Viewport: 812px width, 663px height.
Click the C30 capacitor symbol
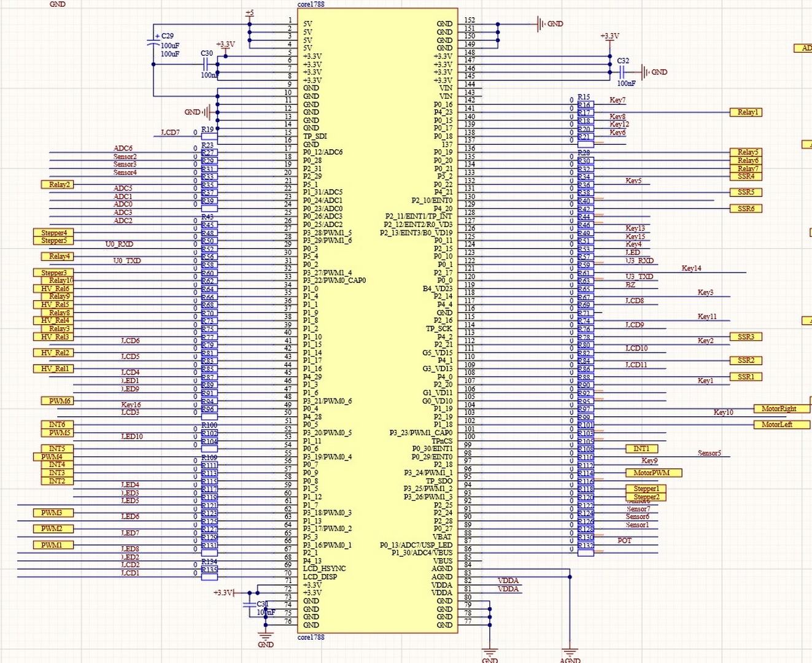207,64
